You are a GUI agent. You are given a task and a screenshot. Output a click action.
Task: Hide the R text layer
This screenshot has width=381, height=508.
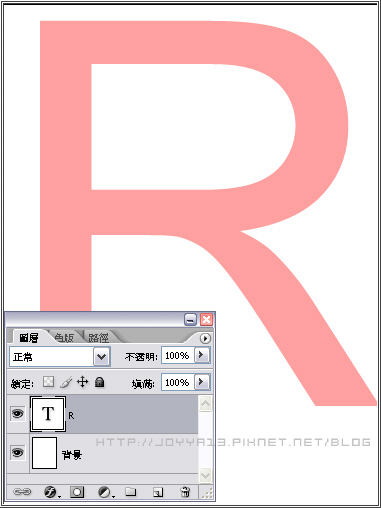pyautogui.click(x=18, y=414)
